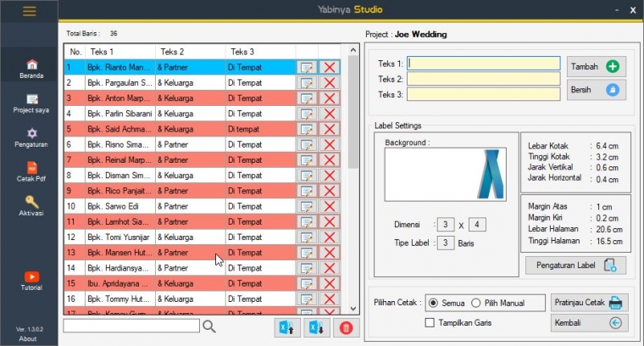This screenshot has width=644, height=346.
Task: Open the Pengaturan settings menu
Action: click(x=31, y=137)
